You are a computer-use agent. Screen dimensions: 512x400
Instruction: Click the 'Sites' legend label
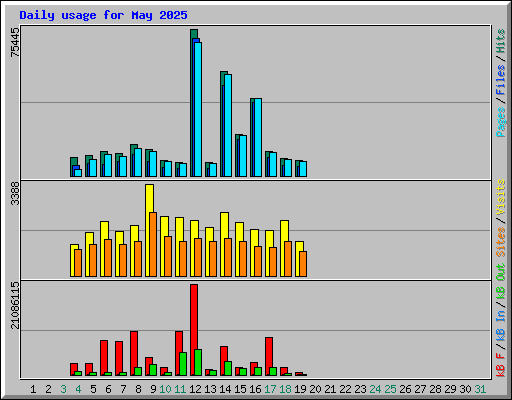501,242
